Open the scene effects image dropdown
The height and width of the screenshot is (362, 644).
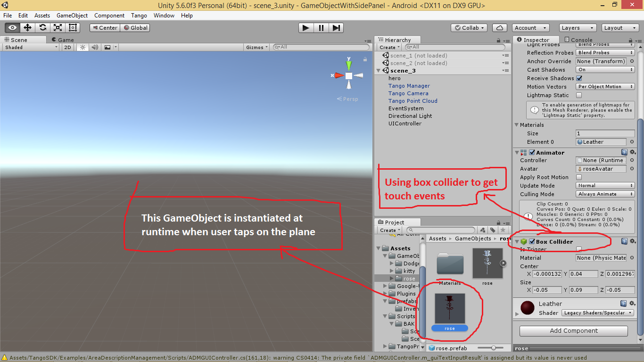(x=110, y=47)
